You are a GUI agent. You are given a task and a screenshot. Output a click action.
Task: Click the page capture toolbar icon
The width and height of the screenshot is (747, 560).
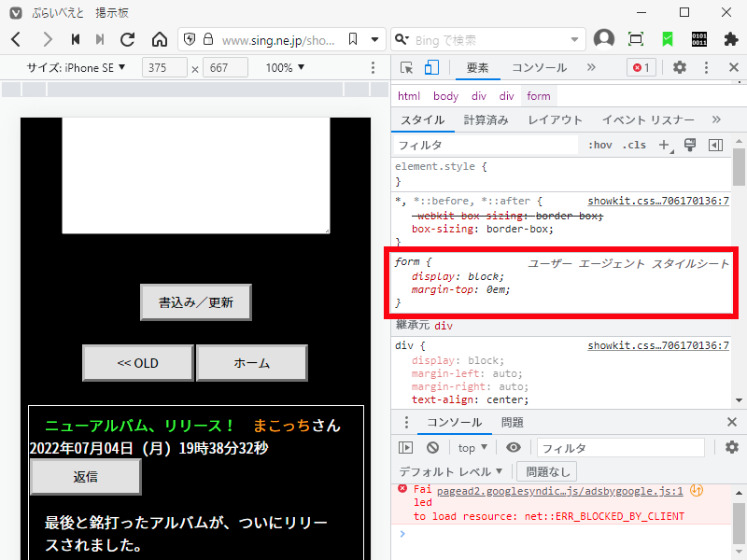point(636,39)
